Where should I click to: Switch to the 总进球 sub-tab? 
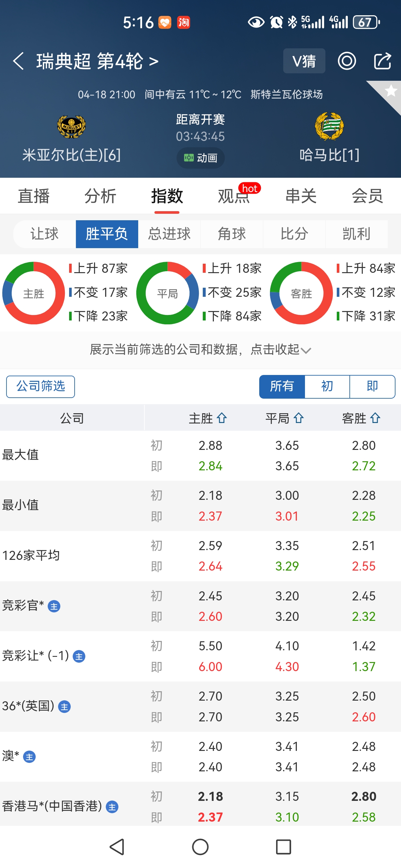[169, 234]
